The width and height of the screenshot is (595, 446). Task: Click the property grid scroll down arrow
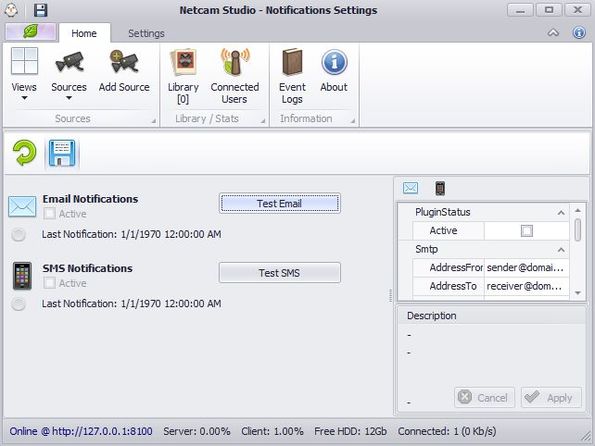click(578, 293)
